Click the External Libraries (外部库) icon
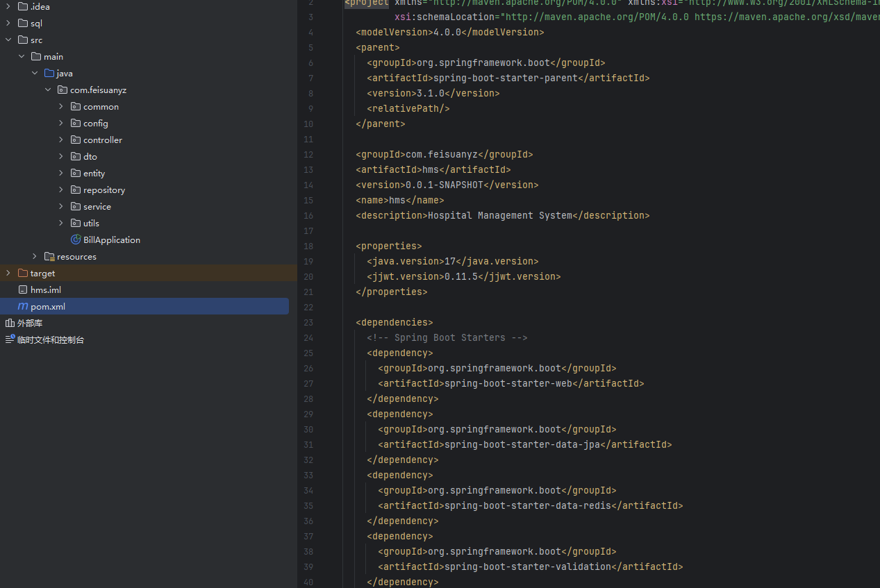This screenshot has height=588, width=880. 10,323
